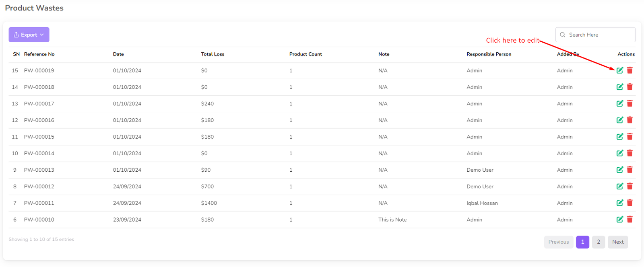
Task: Remove entry PW-000012 with trash icon
Action: 630,186
